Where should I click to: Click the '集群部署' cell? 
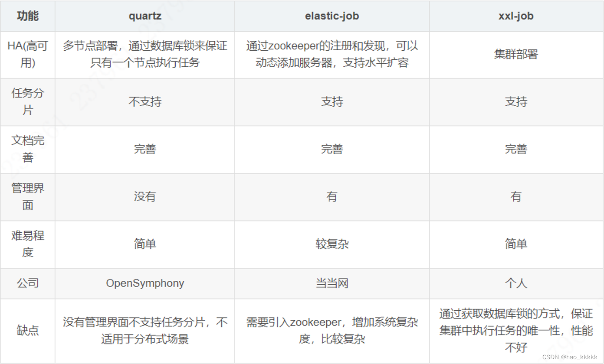pos(516,55)
